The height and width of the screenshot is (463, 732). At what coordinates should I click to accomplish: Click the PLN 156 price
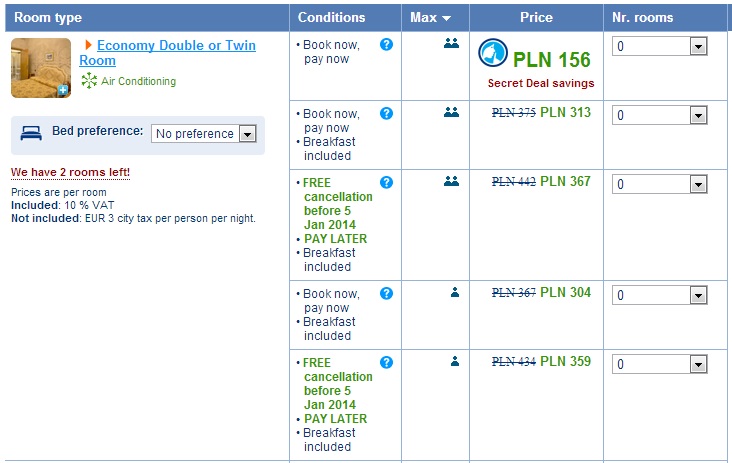click(x=552, y=60)
